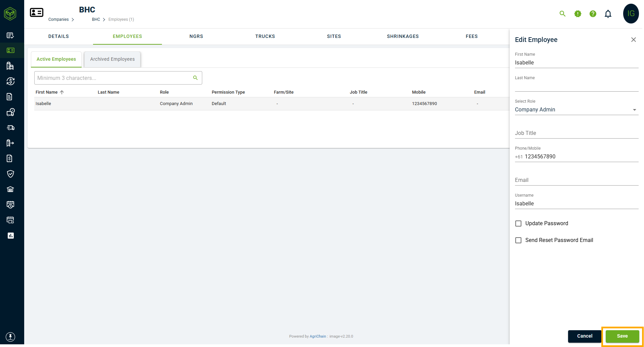Check Send Reset Password Email
Viewport: 644px width, 347px height.
[x=518, y=240]
